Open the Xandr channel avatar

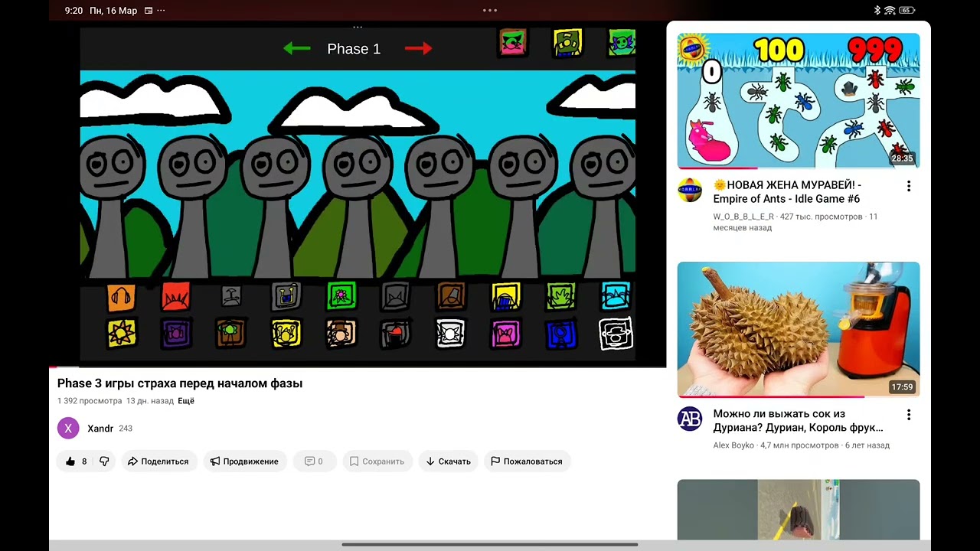68,429
